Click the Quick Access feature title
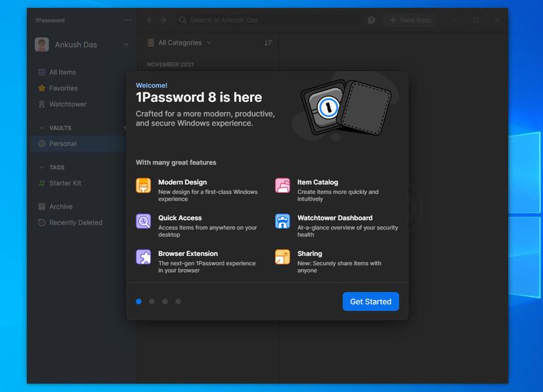 tap(180, 218)
